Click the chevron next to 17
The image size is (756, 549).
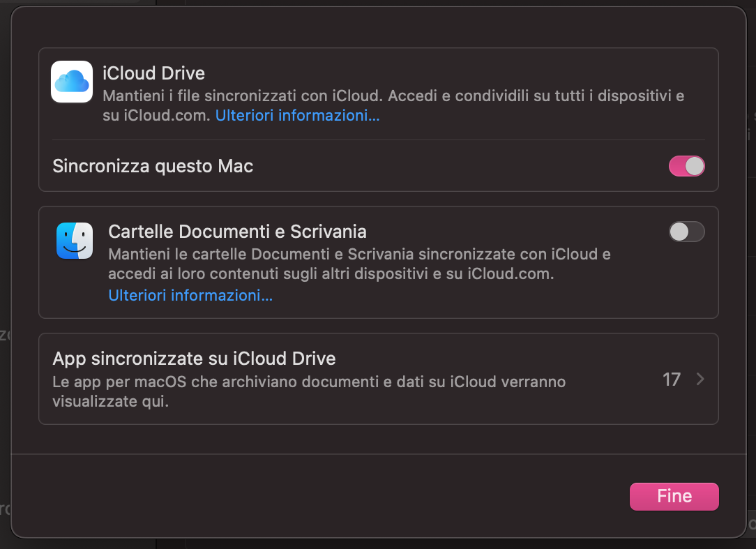click(x=700, y=379)
